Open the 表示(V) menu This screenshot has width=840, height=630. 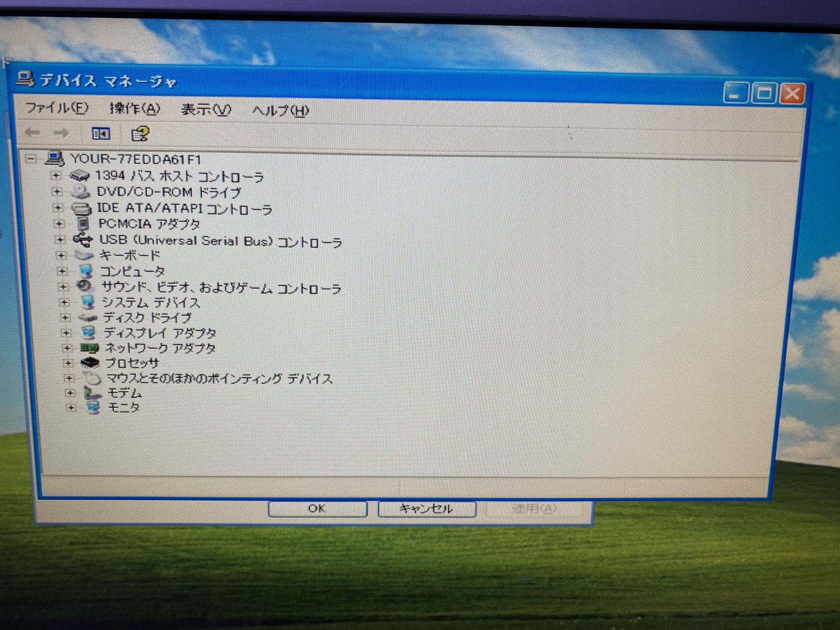click(205, 110)
